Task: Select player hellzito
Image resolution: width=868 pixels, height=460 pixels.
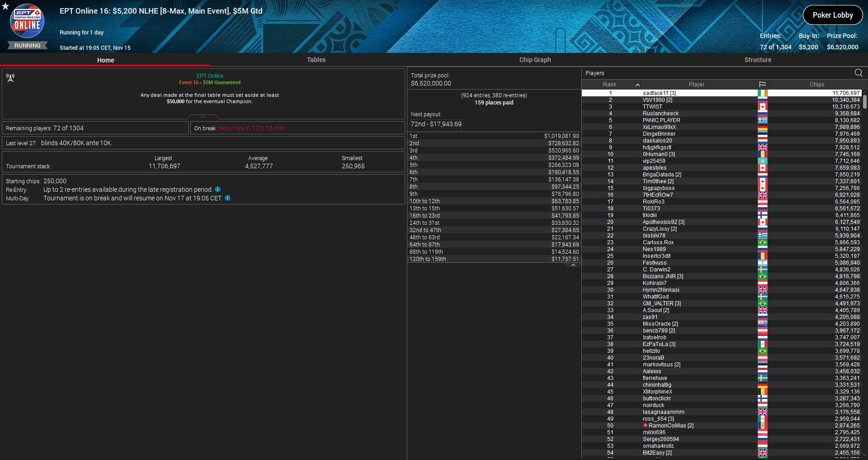Action: [722, 351]
